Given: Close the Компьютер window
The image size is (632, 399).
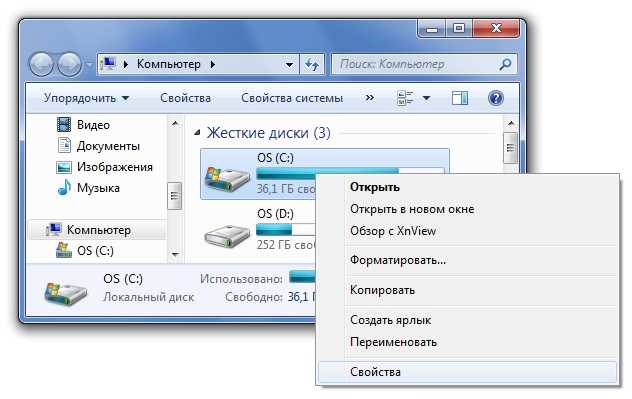Looking at the screenshot, I should point(496,29).
